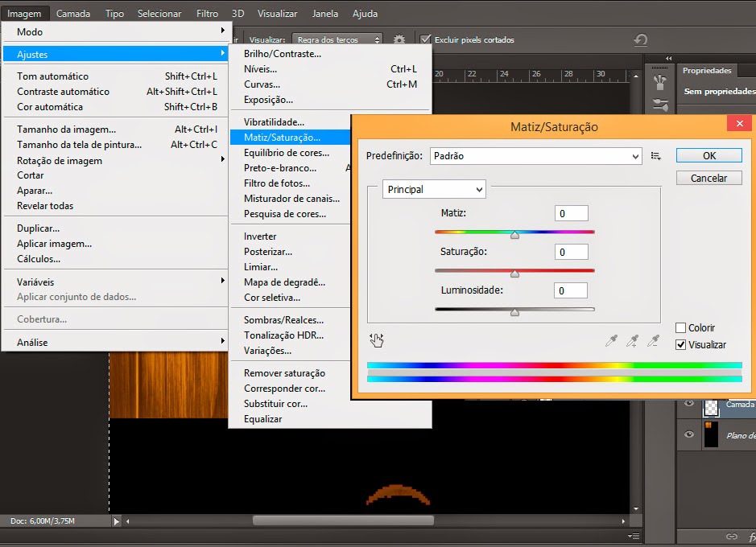Open the Regra dos terços overlay dropdown
Viewport: 756px width, 547px height.
coord(337,39)
